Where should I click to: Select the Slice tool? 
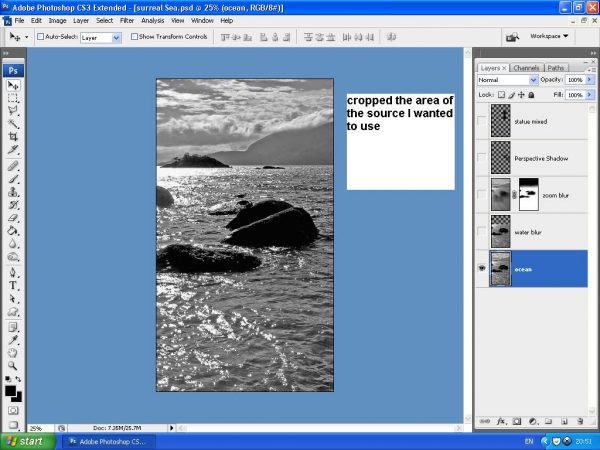(x=13, y=150)
